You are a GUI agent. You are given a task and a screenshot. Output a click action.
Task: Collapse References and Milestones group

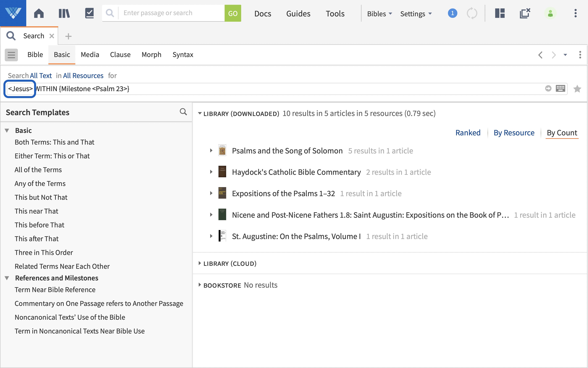coord(7,278)
